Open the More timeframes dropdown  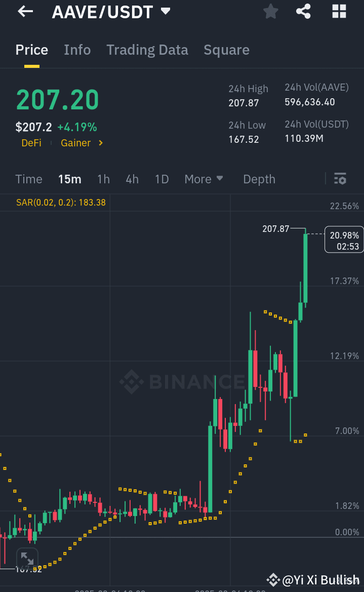click(x=204, y=179)
